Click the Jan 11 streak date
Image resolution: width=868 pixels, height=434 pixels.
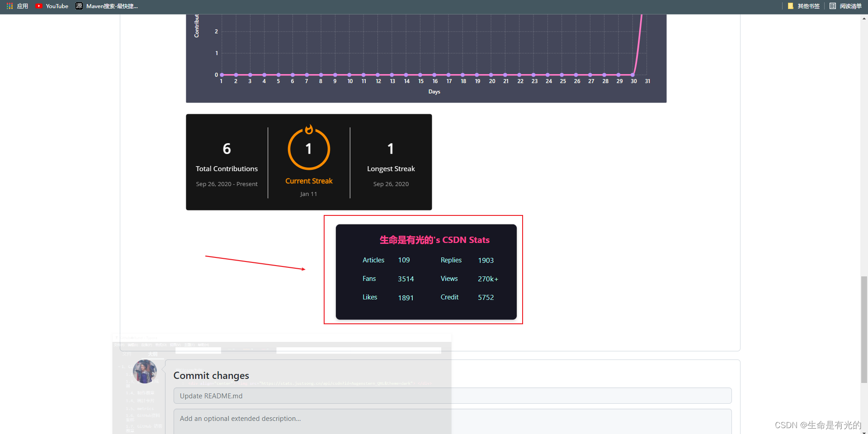(309, 194)
